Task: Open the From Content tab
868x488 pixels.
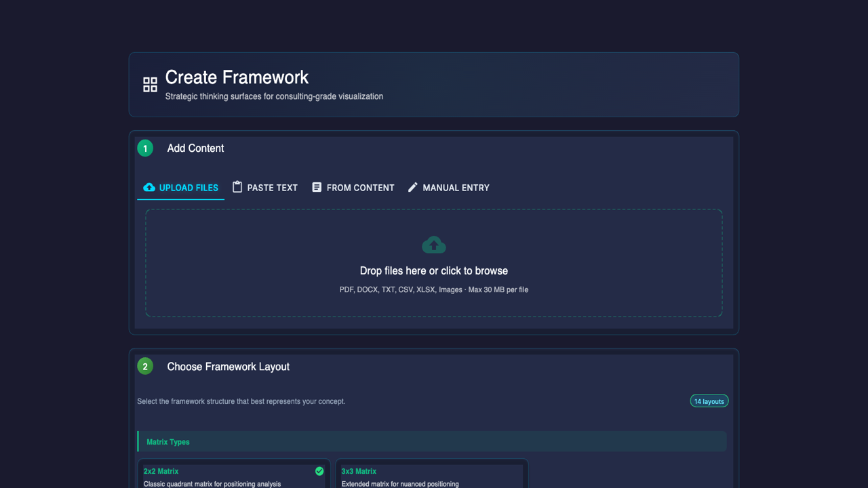Action: [353, 188]
